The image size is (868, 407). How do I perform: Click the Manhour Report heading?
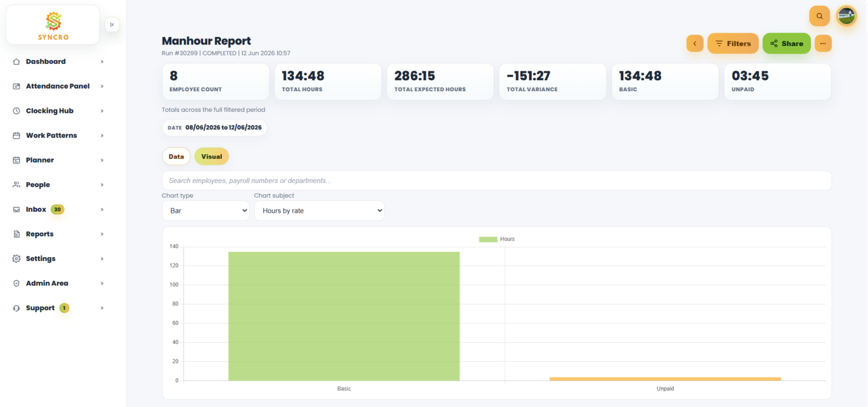click(206, 41)
